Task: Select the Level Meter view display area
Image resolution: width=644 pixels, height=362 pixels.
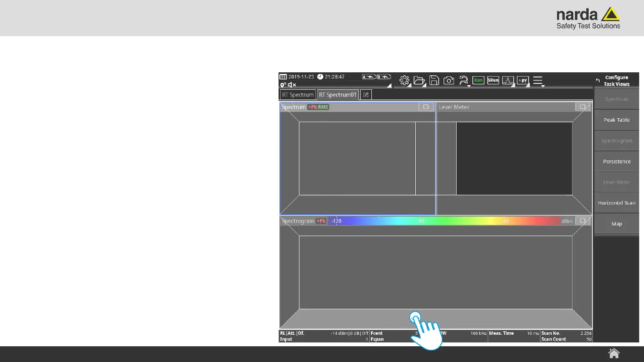Action: tap(514, 159)
